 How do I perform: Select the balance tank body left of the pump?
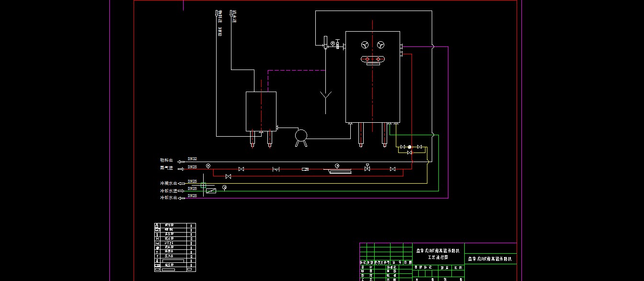(261, 111)
